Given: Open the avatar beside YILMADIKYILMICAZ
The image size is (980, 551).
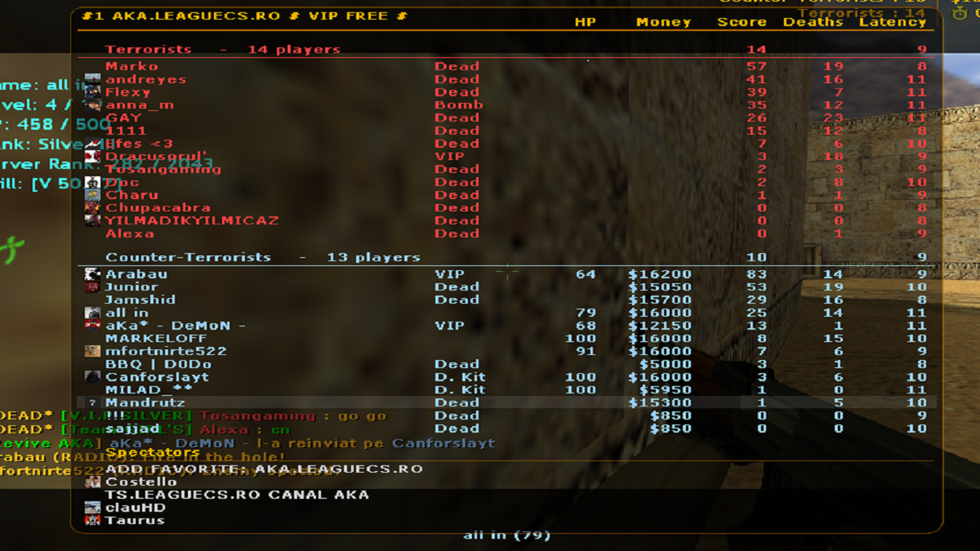Looking at the screenshot, I should (x=92, y=220).
